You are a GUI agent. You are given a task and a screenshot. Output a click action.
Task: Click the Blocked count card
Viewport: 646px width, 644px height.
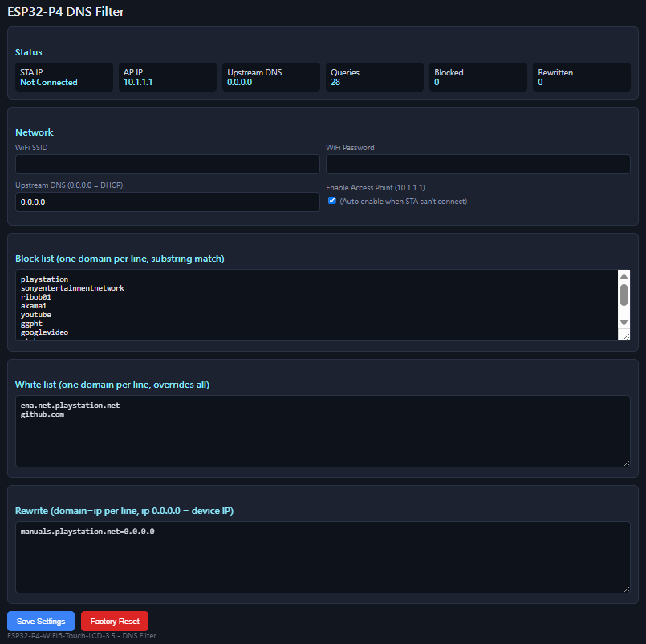[478, 77]
